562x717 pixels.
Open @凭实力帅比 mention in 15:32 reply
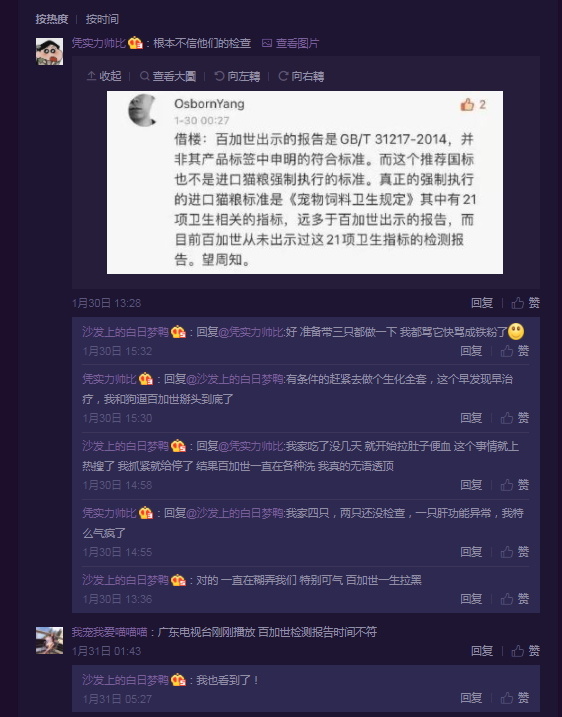251,332
